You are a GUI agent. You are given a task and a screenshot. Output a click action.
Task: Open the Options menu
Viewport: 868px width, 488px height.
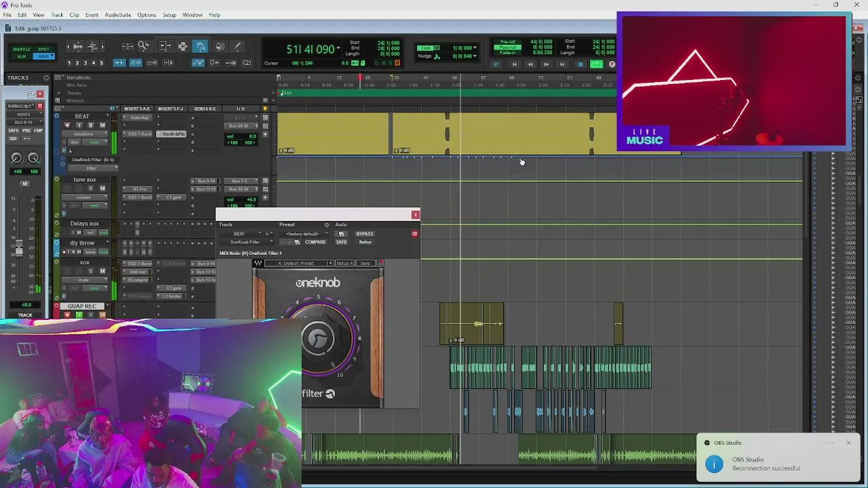coord(146,15)
